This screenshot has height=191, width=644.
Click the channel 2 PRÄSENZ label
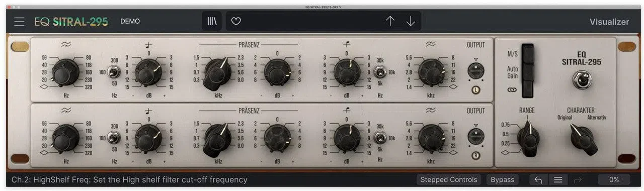coord(249,110)
